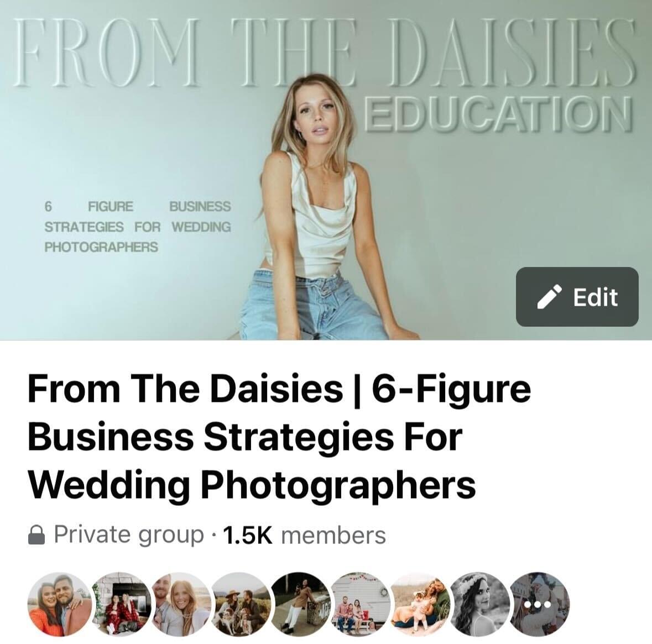Open the three-dots more members avatar

pos(539,604)
